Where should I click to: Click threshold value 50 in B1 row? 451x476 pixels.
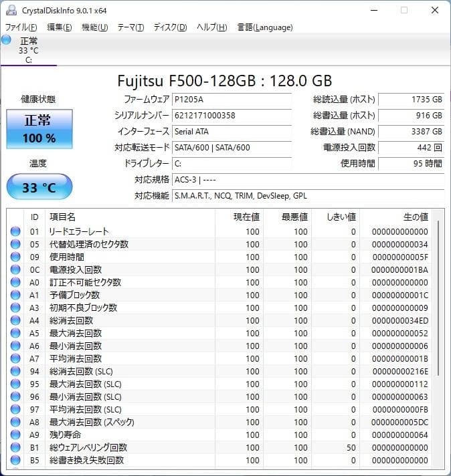pos(351,447)
